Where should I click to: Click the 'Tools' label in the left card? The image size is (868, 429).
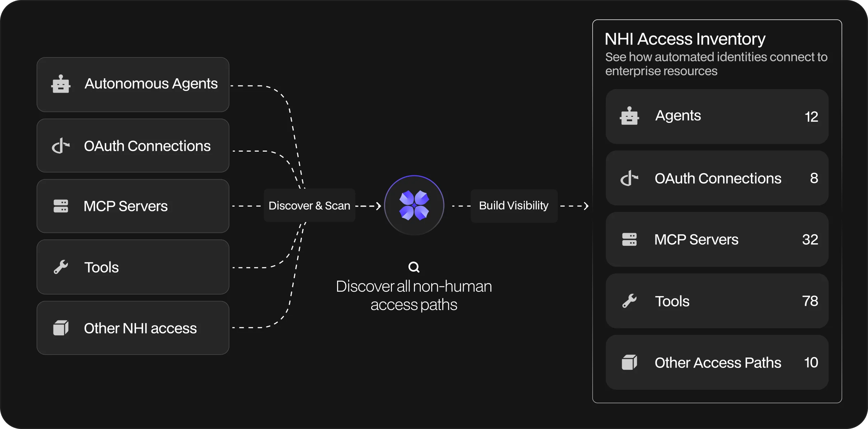[x=102, y=267]
